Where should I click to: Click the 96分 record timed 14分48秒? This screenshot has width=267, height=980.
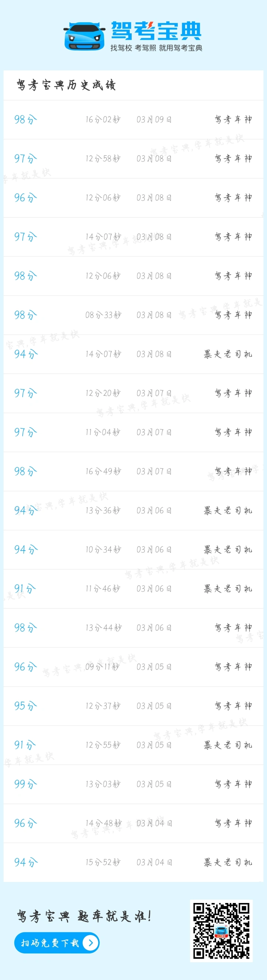tap(133, 823)
